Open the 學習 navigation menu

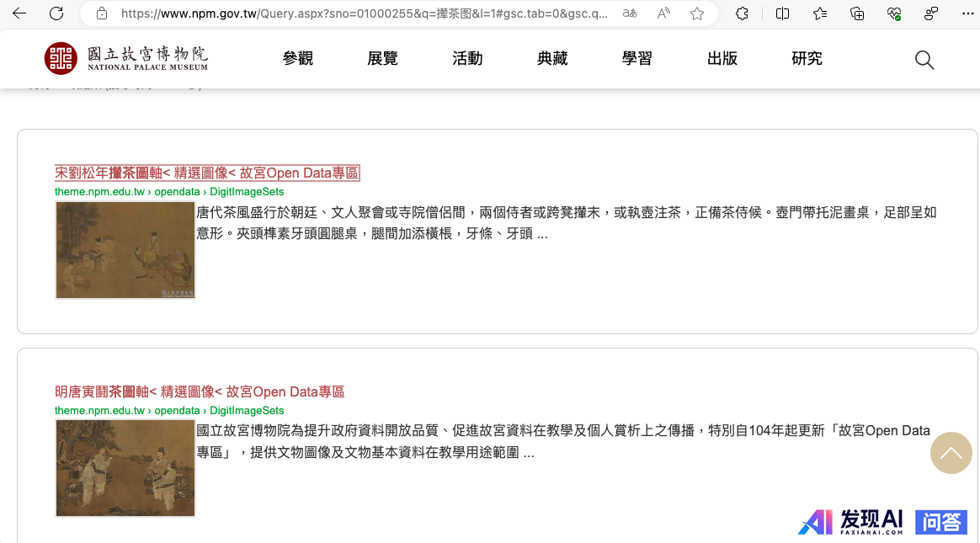point(636,59)
